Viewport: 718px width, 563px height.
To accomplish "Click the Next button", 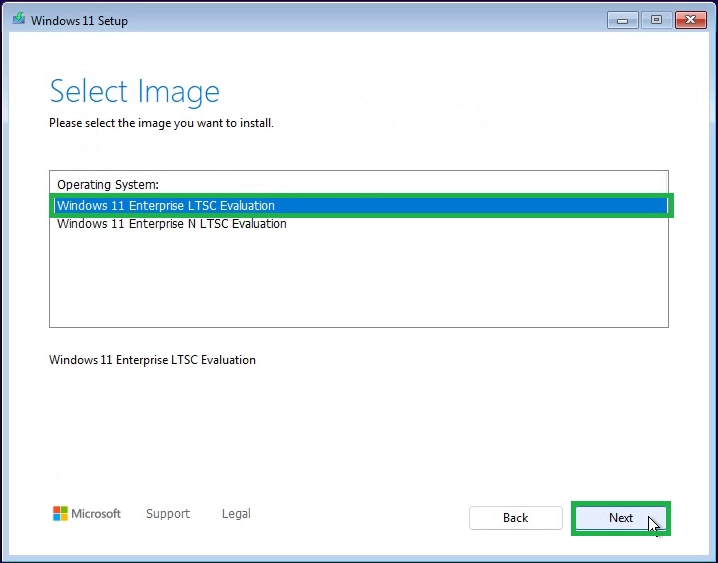I will click(x=620, y=518).
